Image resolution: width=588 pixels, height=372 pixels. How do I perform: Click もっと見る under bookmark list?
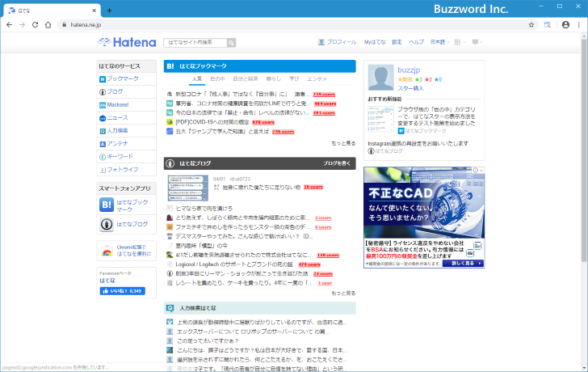pos(343,143)
